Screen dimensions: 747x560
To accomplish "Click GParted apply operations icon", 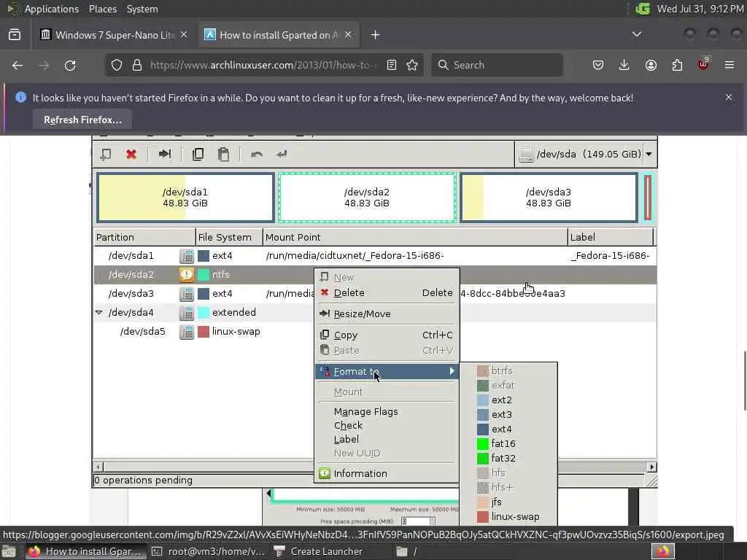I will 282,154.
